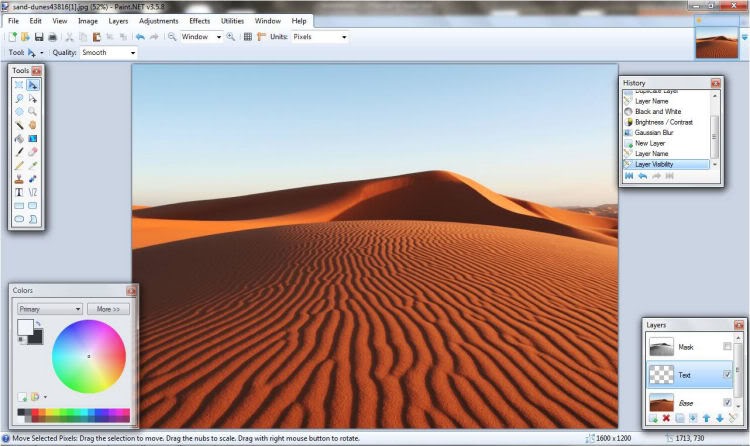Toggle the rulers icon
This screenshot has width=750, height=446.
click(x=261, y=37)
